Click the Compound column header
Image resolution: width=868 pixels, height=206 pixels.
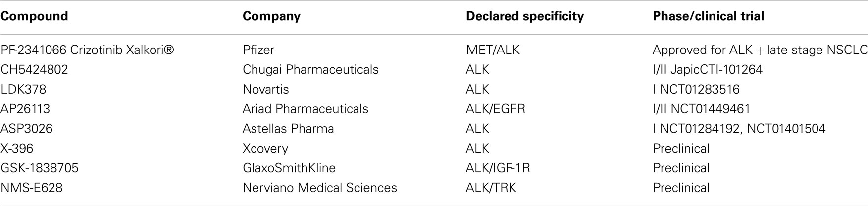coord(34,17)
